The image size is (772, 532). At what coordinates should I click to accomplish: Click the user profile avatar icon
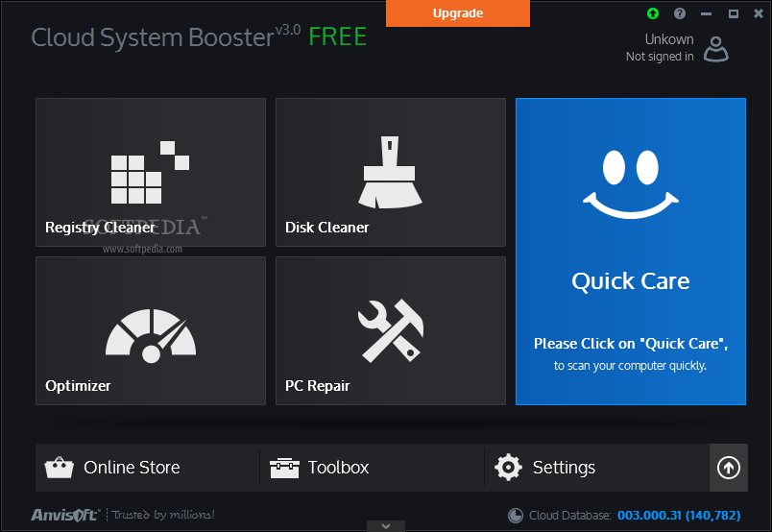point(716,49)
